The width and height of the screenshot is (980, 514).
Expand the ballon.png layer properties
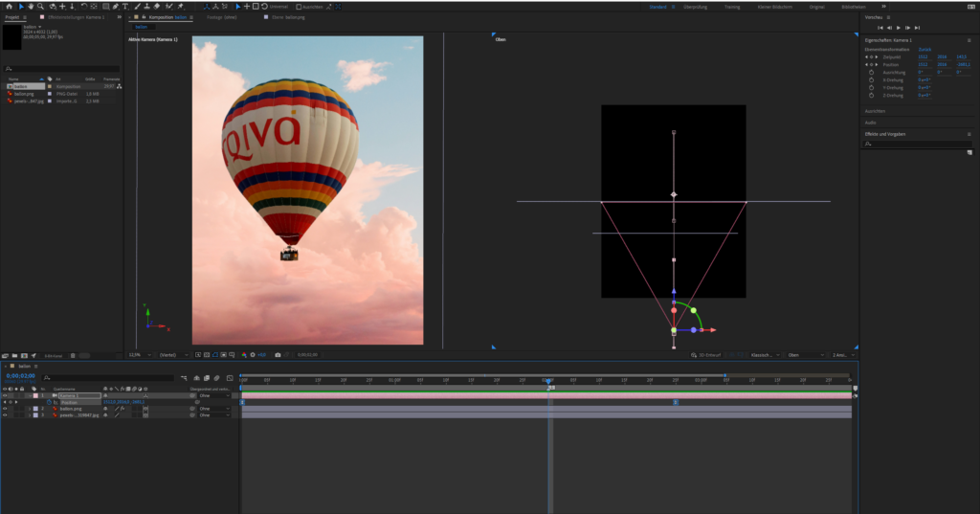tap(28, 409)
